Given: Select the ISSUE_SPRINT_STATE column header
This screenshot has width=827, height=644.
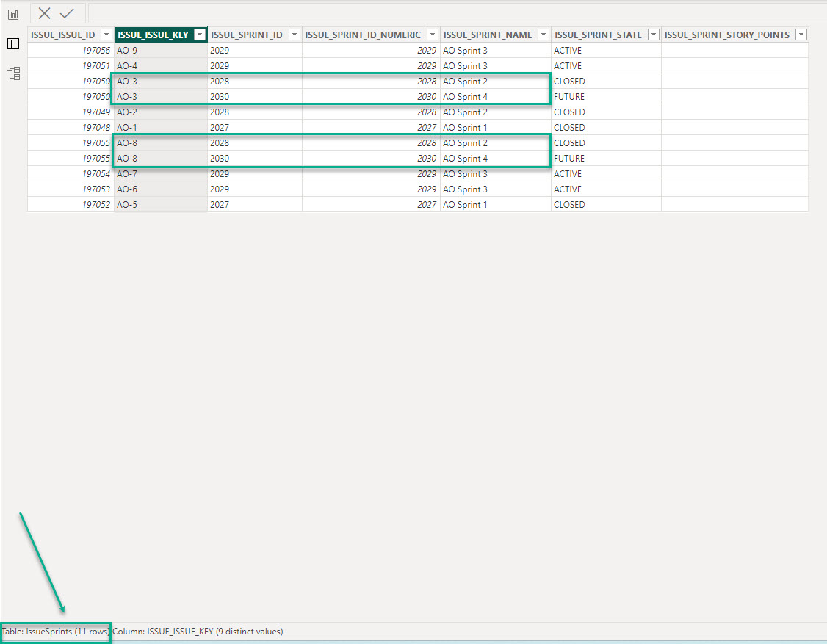Looking at the screenshot, I should (598, 35).
